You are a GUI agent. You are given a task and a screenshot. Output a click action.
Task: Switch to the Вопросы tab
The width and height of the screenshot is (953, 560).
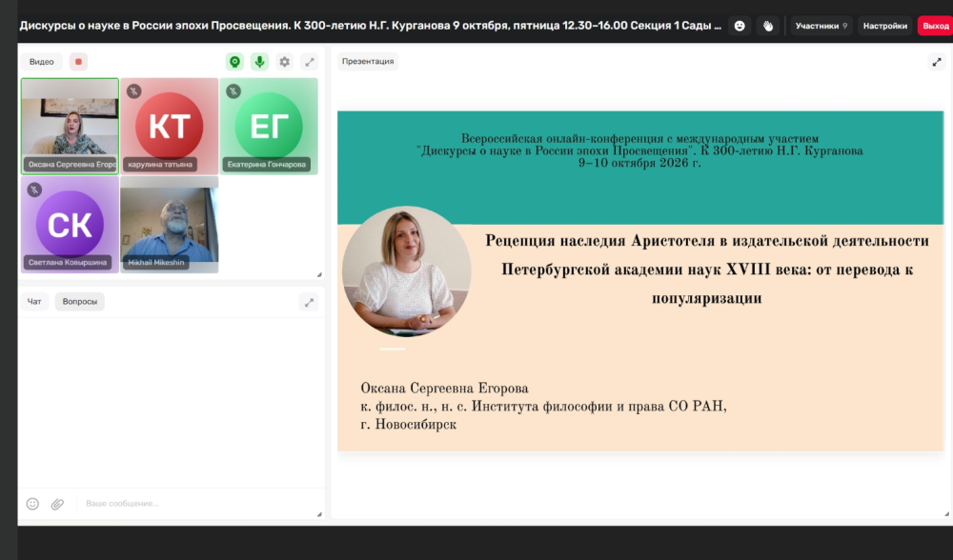[80, 301]
